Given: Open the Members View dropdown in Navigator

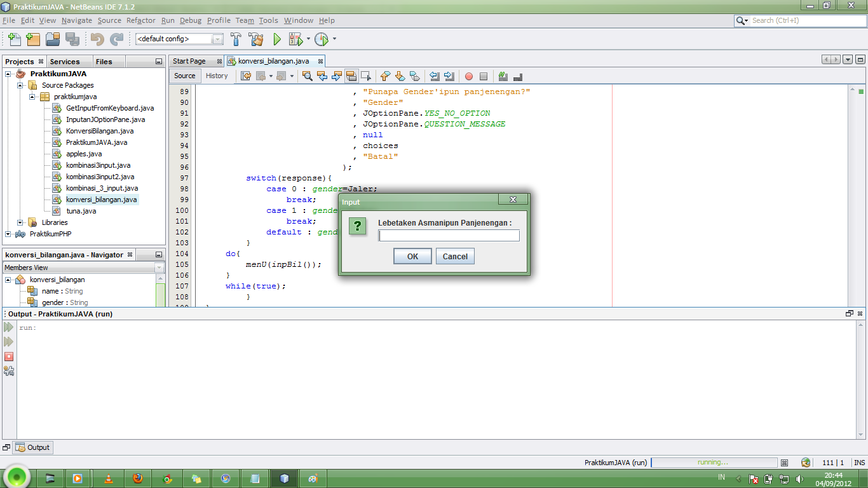Looking at the screenshot, I should [x=159, y=268].
